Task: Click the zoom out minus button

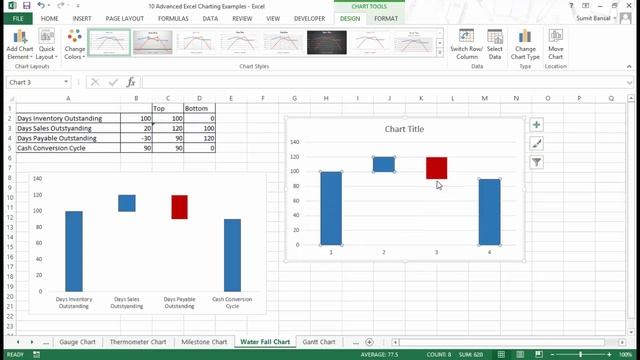Action: (552, 355)
